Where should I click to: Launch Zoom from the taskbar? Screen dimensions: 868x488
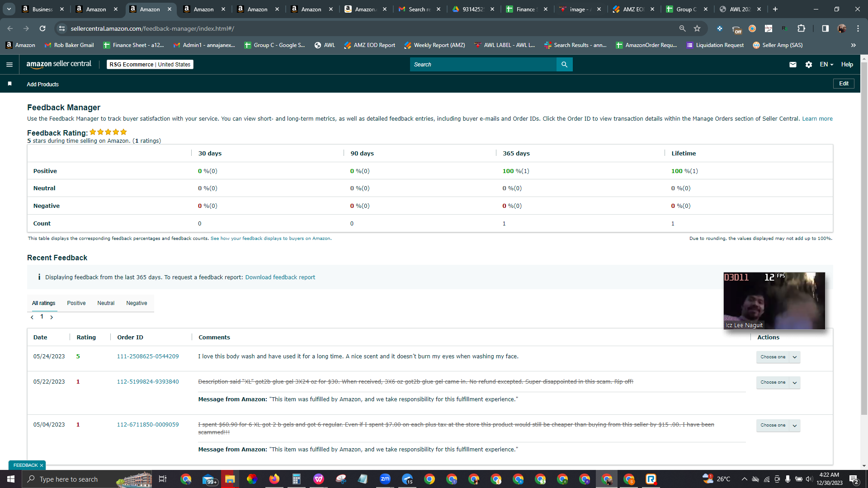(385, 479)
